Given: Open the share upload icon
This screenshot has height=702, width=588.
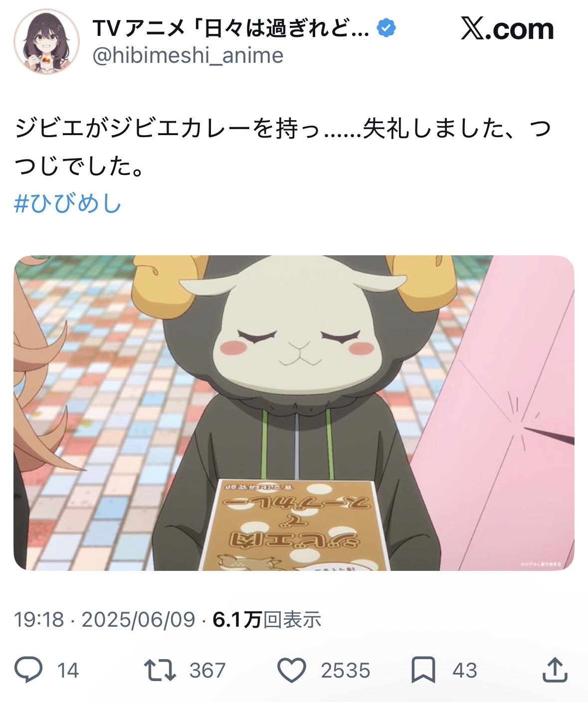Looking at the screenshot, I should [x=555, y=670].
